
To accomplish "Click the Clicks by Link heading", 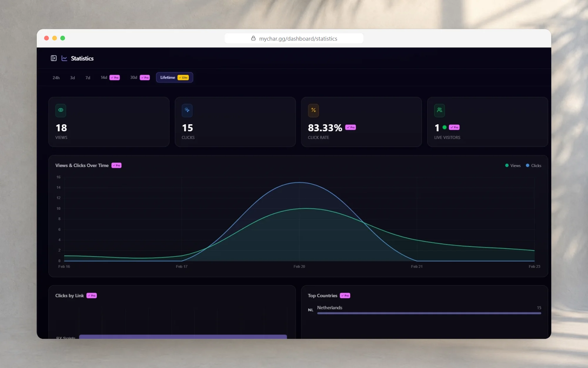I will pos(70,296).
